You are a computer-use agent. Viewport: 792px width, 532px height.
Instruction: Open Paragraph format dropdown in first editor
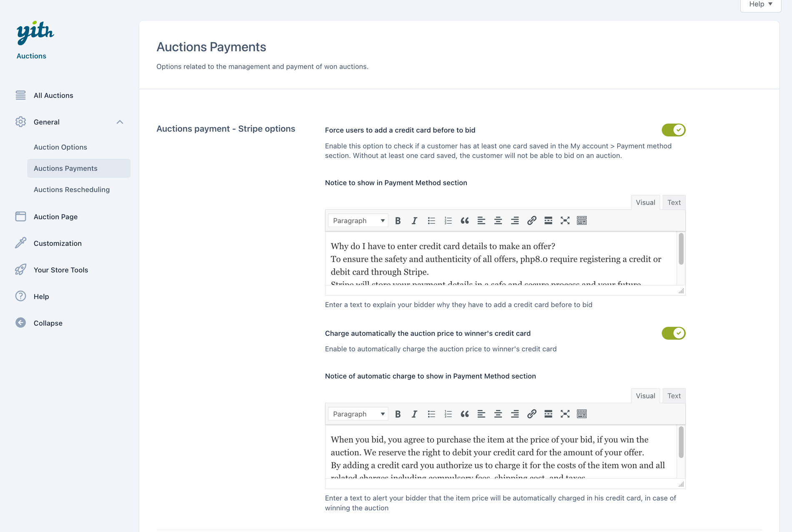coord(358,221)
